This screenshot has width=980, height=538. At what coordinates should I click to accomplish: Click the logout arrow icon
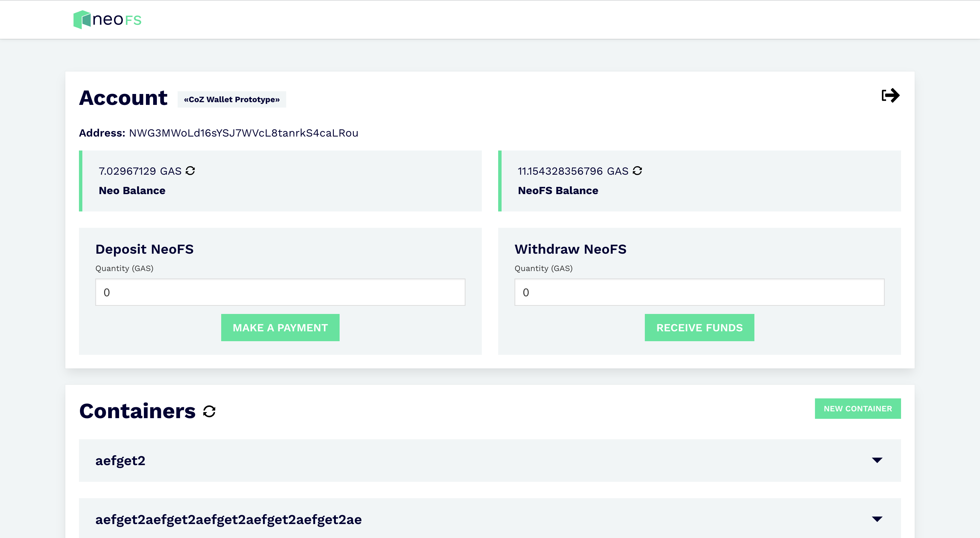tap(890, 95)
